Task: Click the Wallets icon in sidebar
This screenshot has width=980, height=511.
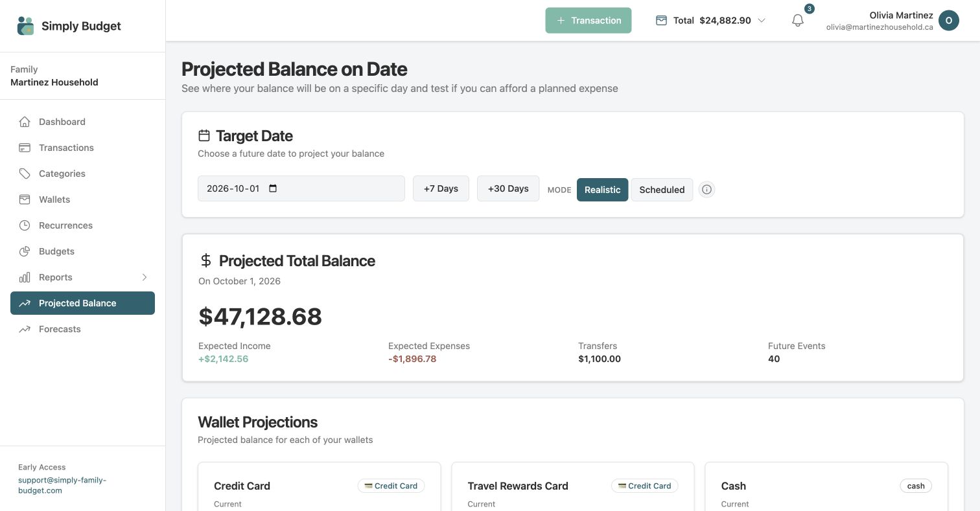Action: (x=25, y=199)
